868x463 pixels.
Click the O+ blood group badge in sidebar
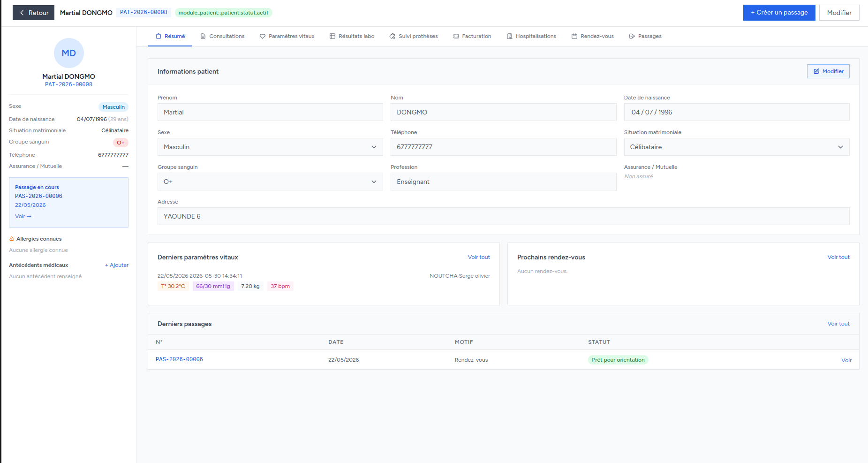point(121,143)
